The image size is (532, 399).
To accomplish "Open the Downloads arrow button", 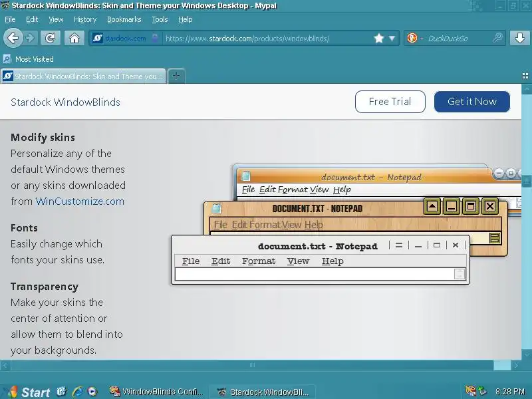I will [520, 38].
